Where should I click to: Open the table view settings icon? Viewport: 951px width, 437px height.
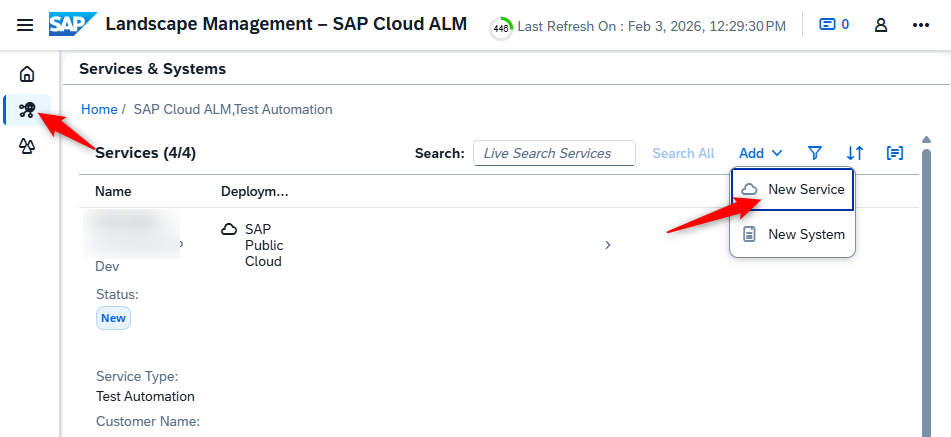pyautogui.click(x=895, y=153)
